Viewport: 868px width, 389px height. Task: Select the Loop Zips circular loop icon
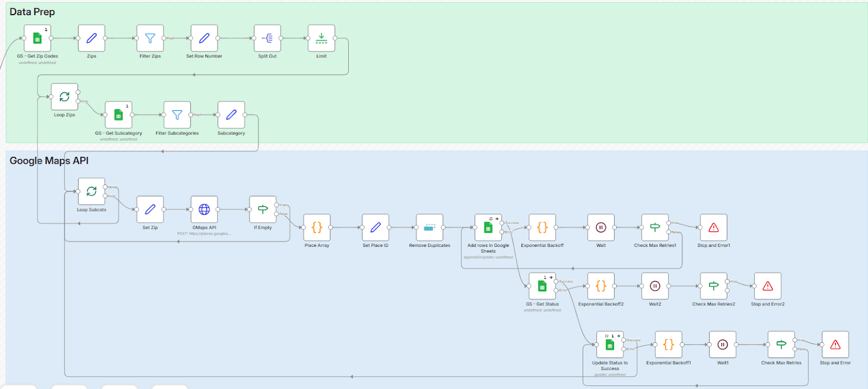pos(64,98)
